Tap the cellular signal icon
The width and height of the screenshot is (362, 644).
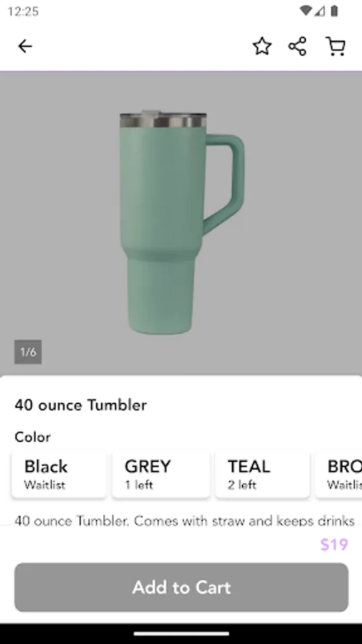[320, 11]
